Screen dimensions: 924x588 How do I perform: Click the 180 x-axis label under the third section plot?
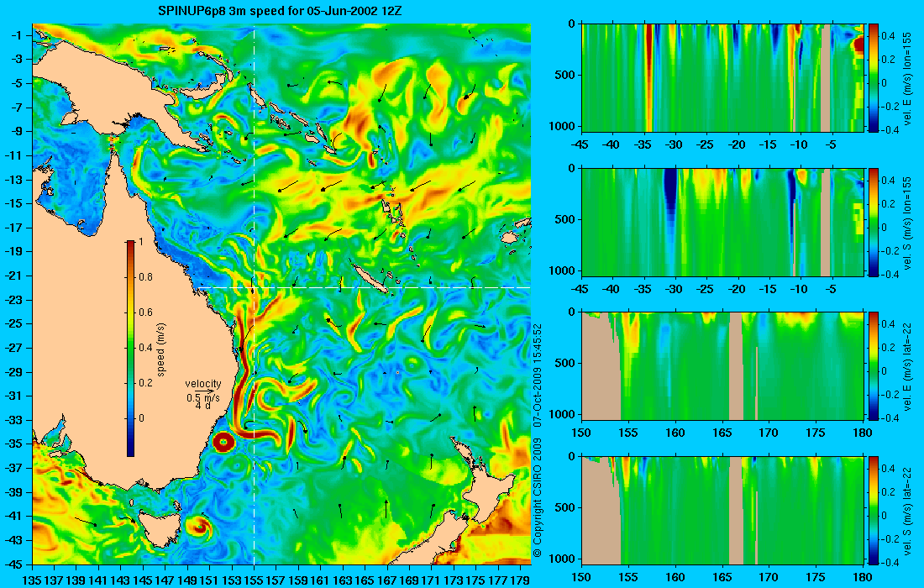coord(863,433)
